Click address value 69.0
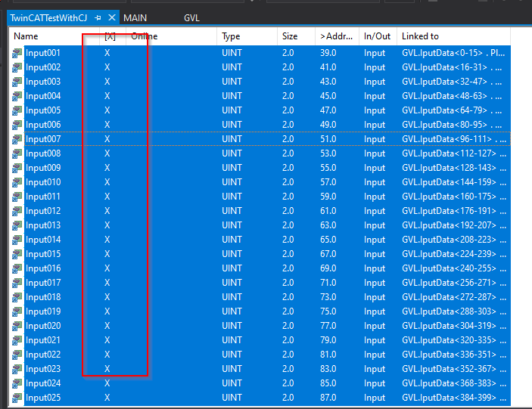The height and width of the screenshot is (409, 532). click(328, 268)
